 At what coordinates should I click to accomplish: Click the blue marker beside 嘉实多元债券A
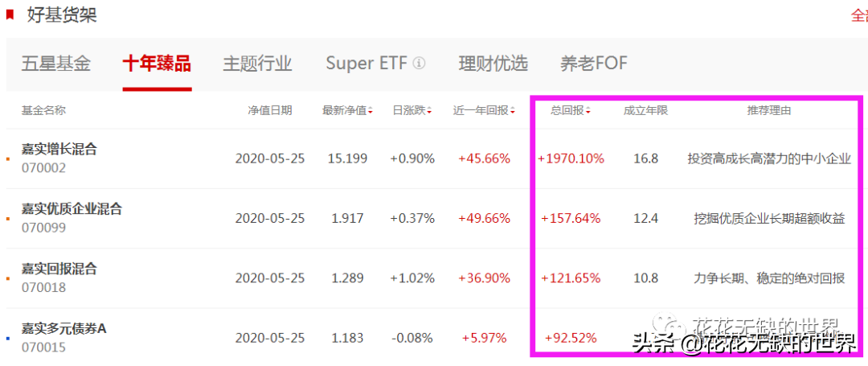(x=7, y=338)
